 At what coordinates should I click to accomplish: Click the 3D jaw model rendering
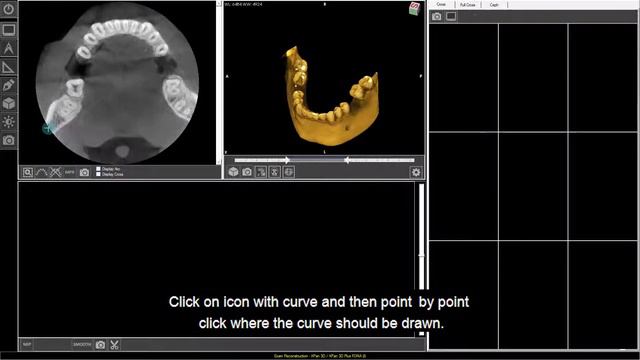point(332,97)
